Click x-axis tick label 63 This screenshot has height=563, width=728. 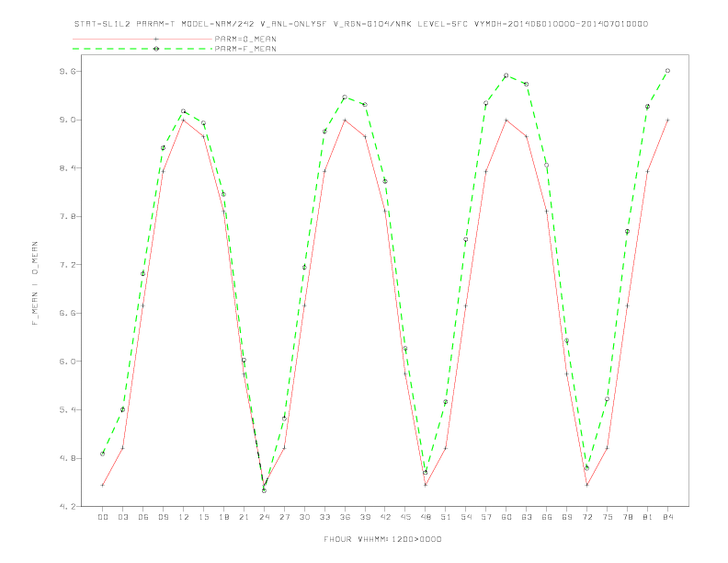(x=527, y=517)
